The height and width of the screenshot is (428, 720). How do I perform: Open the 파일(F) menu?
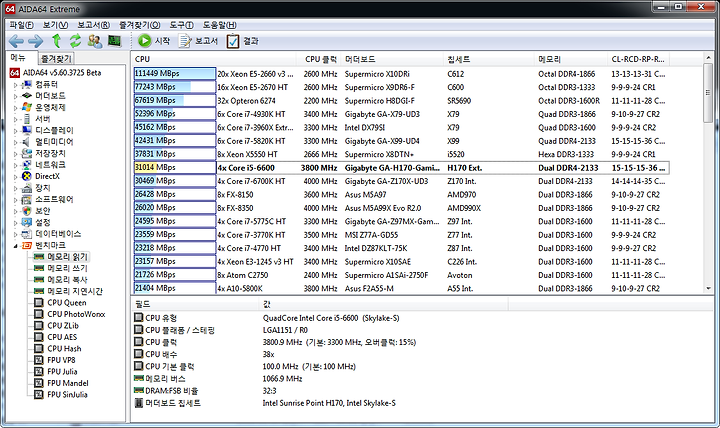pyautogui.click(x=22, y=25)
